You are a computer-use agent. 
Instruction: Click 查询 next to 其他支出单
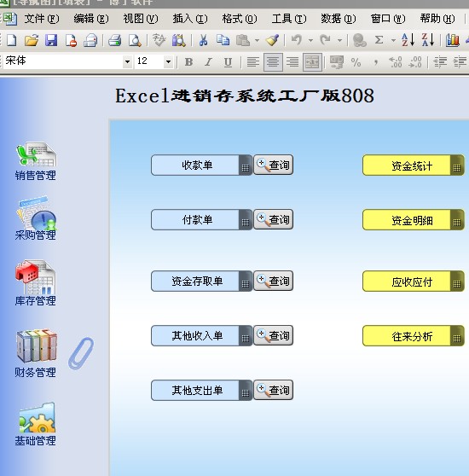pyautogui.click(x=274, y=390)
